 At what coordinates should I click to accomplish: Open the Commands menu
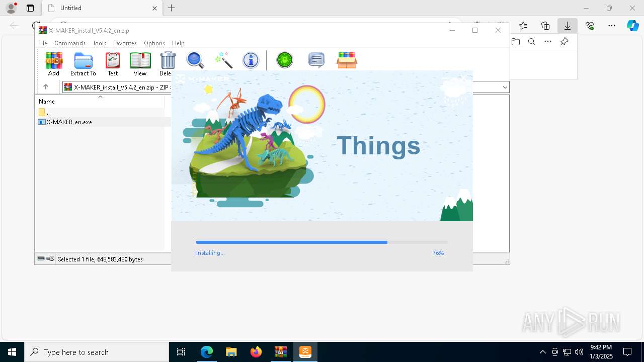[70, 43]
